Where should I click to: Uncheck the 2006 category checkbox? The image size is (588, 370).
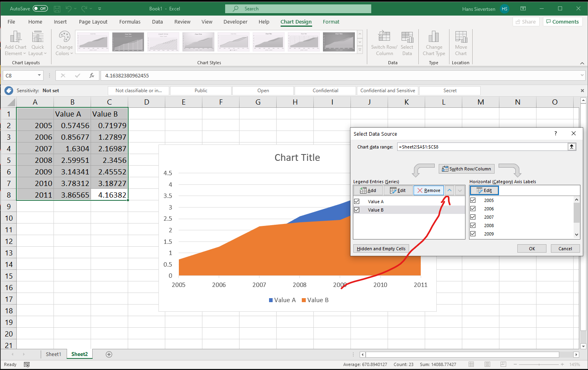point(473,208)
